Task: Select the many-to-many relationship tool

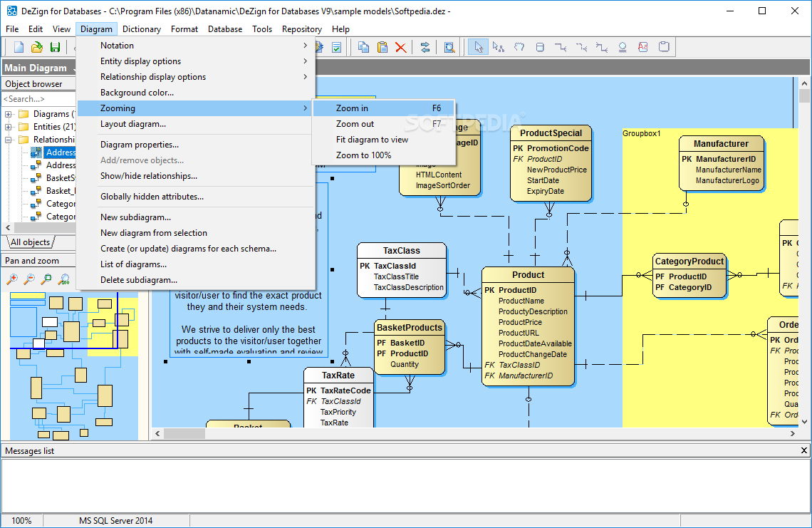Action: [x=601, y=47]
